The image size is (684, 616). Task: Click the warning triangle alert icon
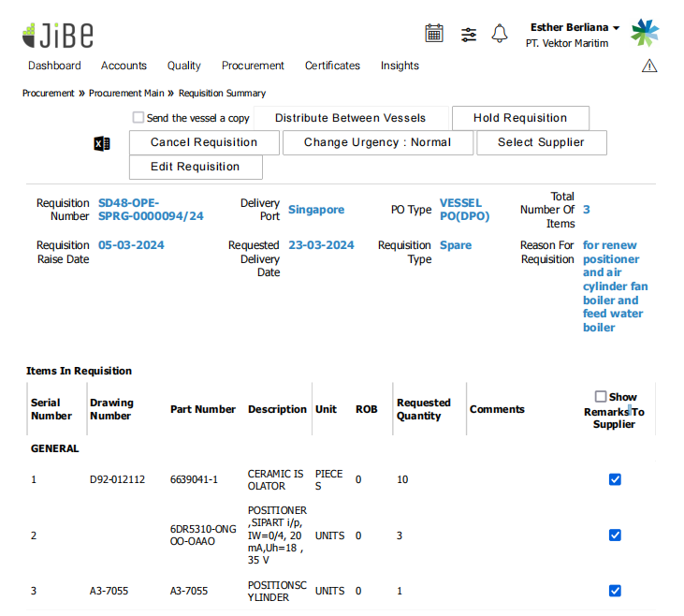point(649,66)
